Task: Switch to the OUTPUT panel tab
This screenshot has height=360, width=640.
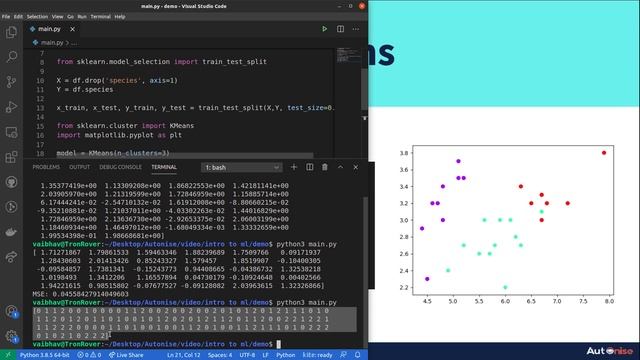Action: click(x=80, y=167)
